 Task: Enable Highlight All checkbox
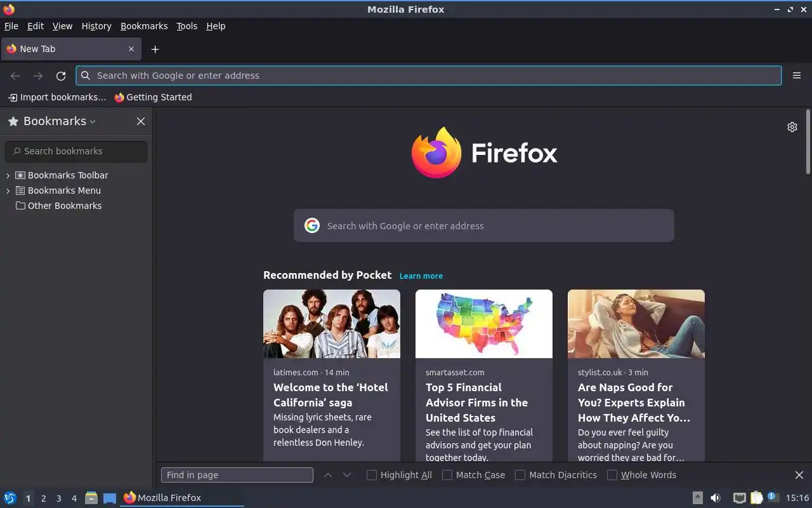pos(372,475)
